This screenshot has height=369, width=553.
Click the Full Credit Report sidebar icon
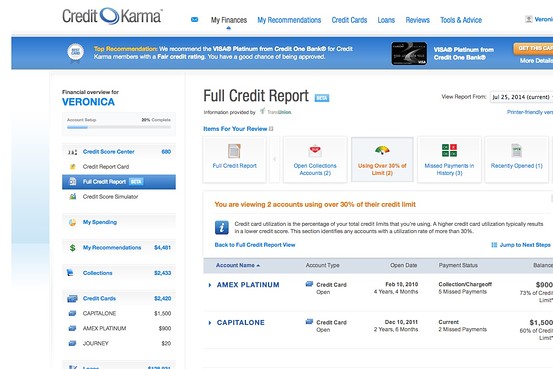pyautogui.click(x=73, y=182)
